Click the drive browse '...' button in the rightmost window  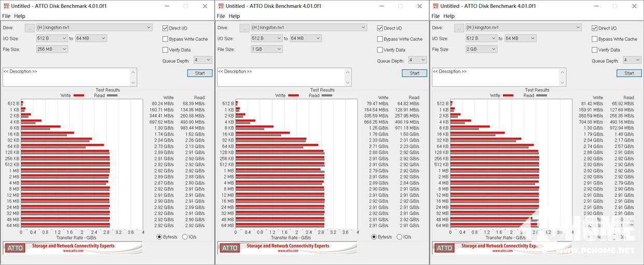click(x=459, y=28)
